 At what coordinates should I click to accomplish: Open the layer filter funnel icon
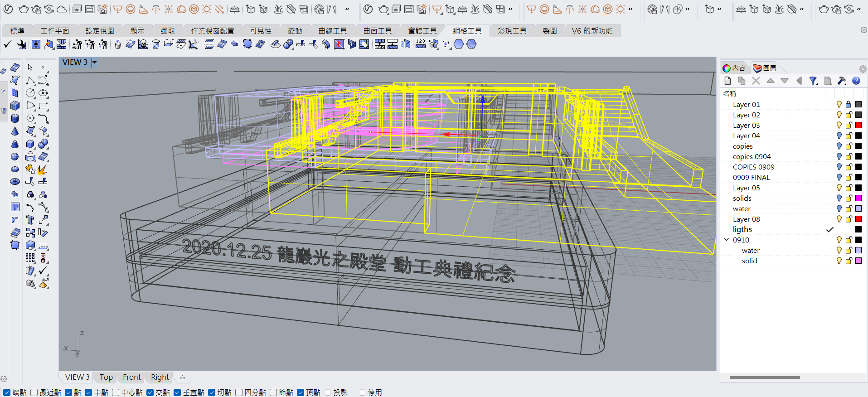813,81
